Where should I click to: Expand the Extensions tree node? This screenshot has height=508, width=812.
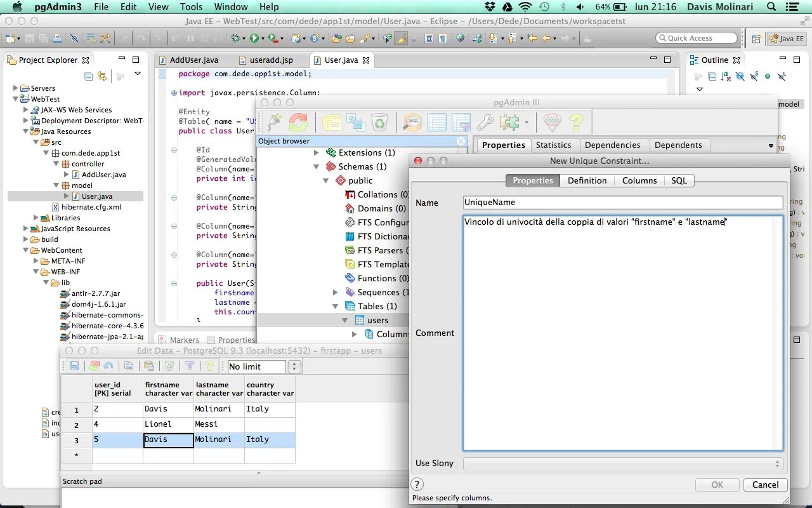tap(317, 152)
